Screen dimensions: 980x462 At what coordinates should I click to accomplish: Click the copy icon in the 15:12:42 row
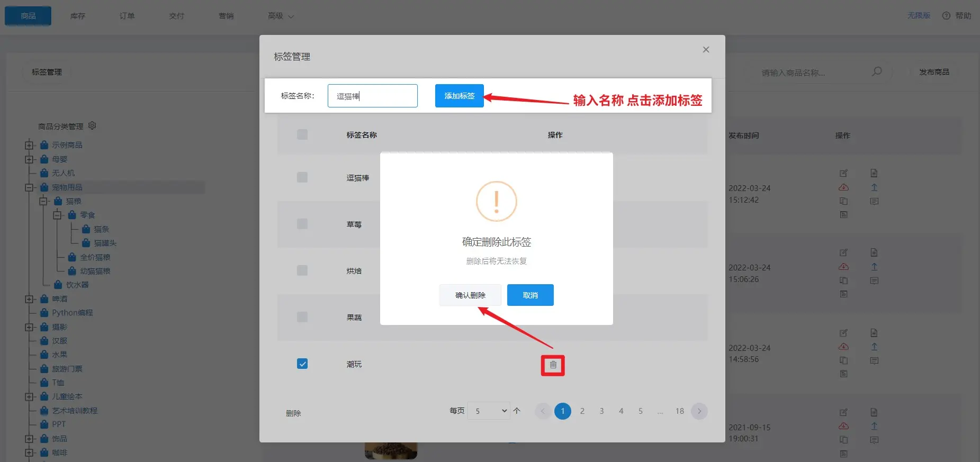click(x=843, y=201)
